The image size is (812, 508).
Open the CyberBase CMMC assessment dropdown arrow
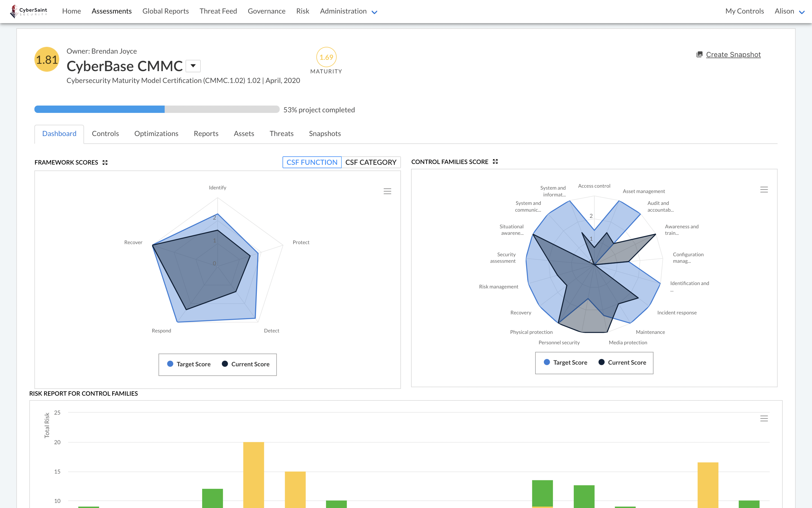[x=193, y=66]
